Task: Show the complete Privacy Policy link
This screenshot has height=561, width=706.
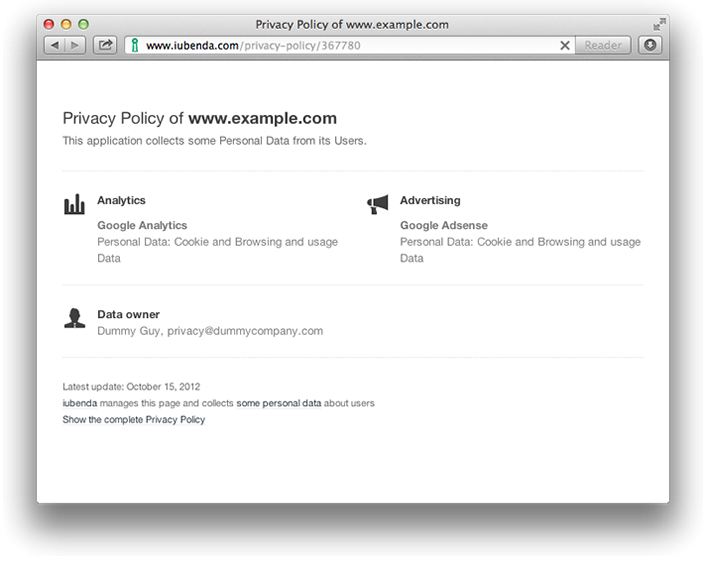Action: click(x=134, y=420)
